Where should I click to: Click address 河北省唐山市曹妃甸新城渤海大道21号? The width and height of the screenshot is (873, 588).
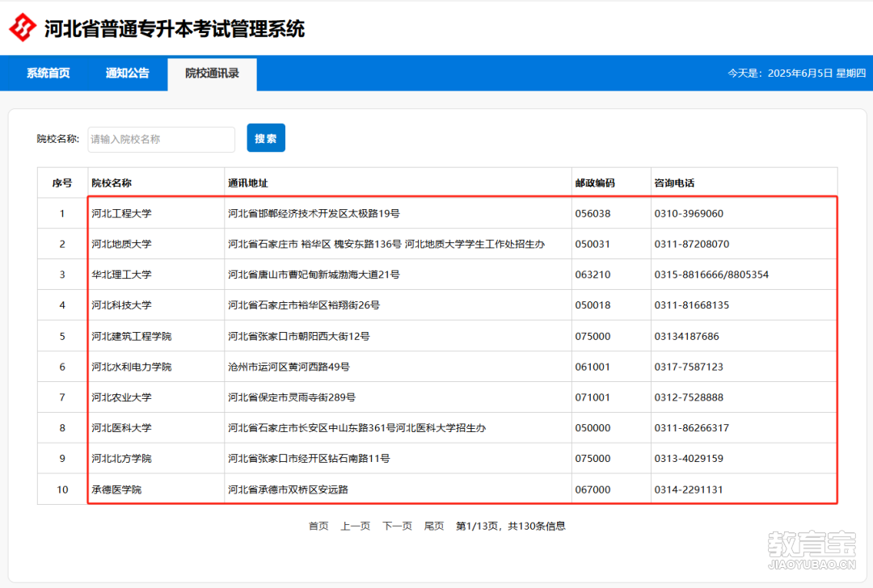tap(314, 275)
